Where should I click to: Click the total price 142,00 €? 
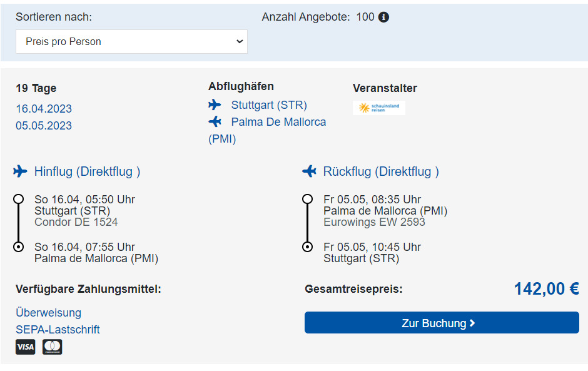[546, 288]
